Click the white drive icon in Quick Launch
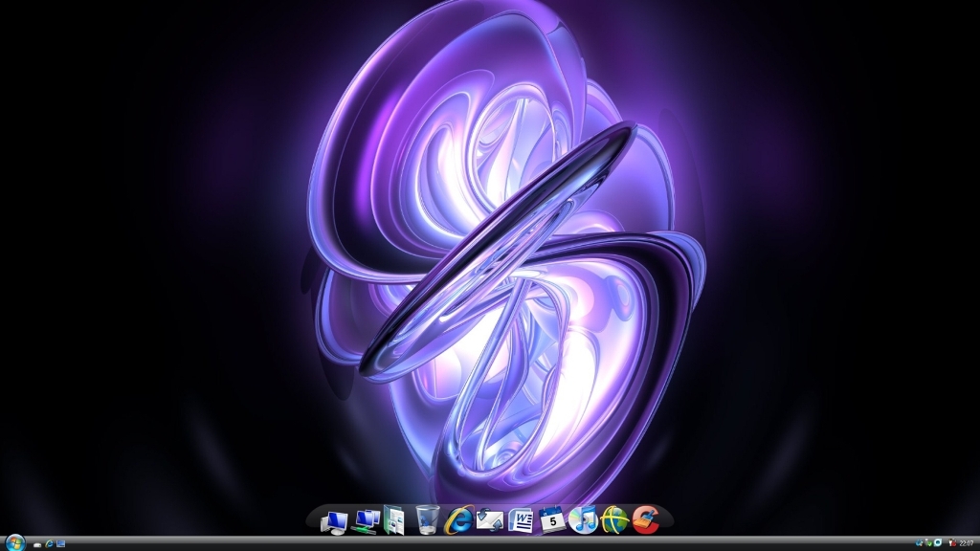 (37, 544)
